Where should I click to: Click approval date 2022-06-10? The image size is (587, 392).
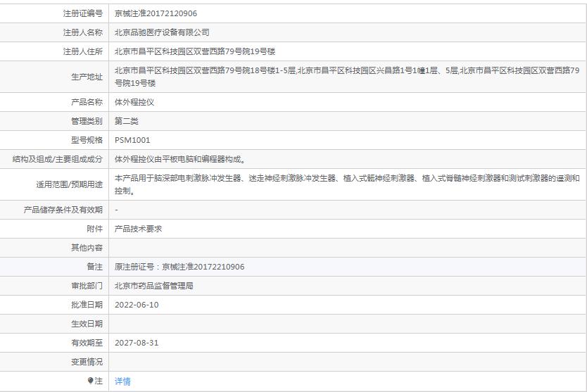click(137, 305)
